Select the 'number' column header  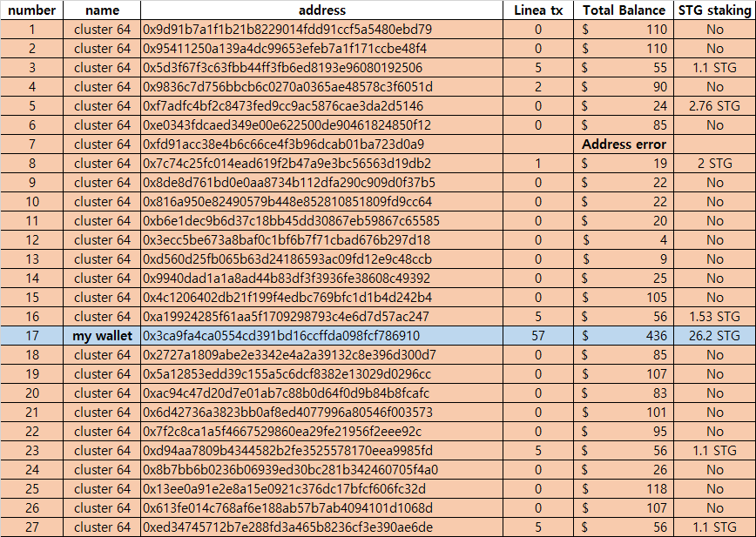[32, 10]
